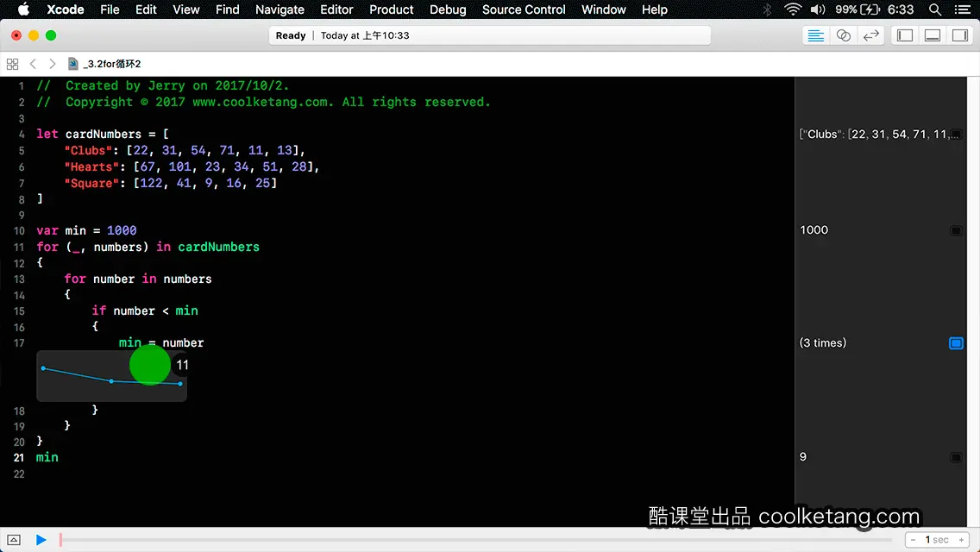Show the Assistant editor
The image size is (980, 552).
843,35
